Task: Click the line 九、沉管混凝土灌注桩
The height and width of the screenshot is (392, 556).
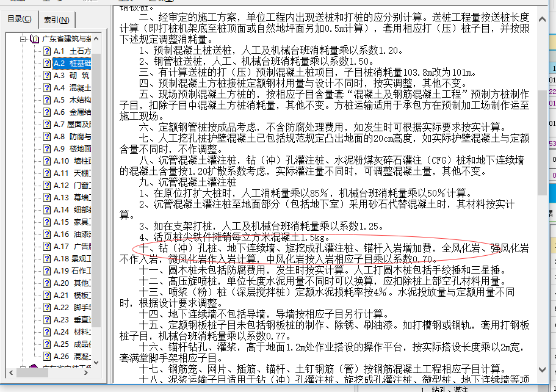Action: pos(187,183)
